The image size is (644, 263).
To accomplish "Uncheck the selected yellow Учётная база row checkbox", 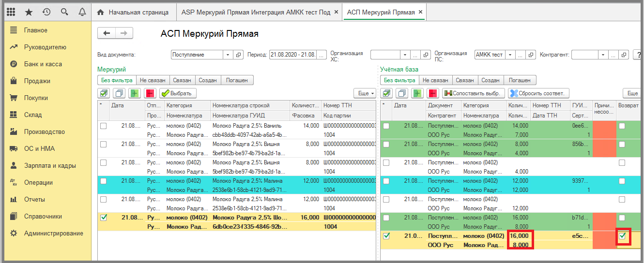I will (x=386, y=236).
